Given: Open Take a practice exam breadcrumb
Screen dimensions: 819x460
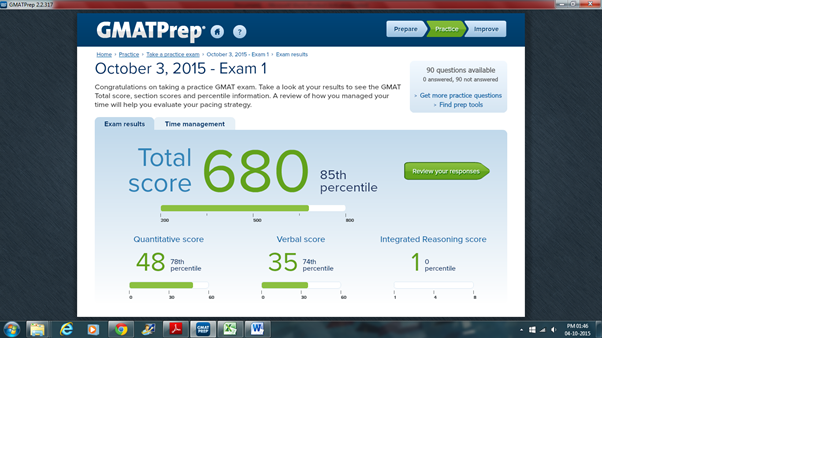Looking at the screenshot, I should [172, 54].
